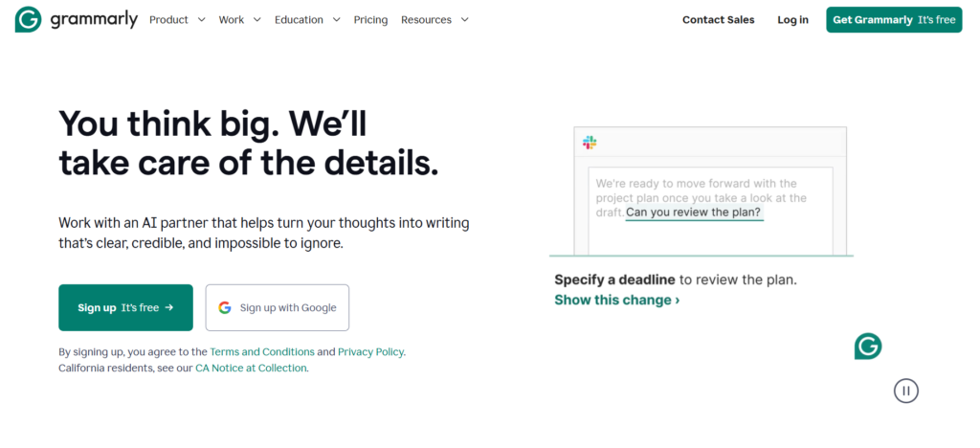980x448 pixels.
Task: Open the CA Notice at Collection link
Action: click(251, 368)
